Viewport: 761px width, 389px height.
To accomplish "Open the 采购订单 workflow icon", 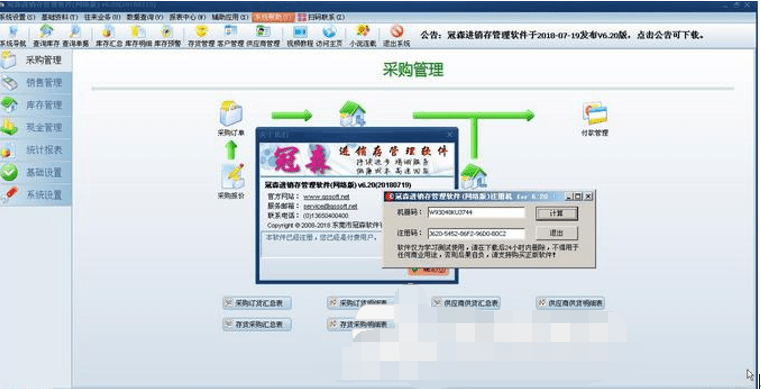I will click(231, 118).
